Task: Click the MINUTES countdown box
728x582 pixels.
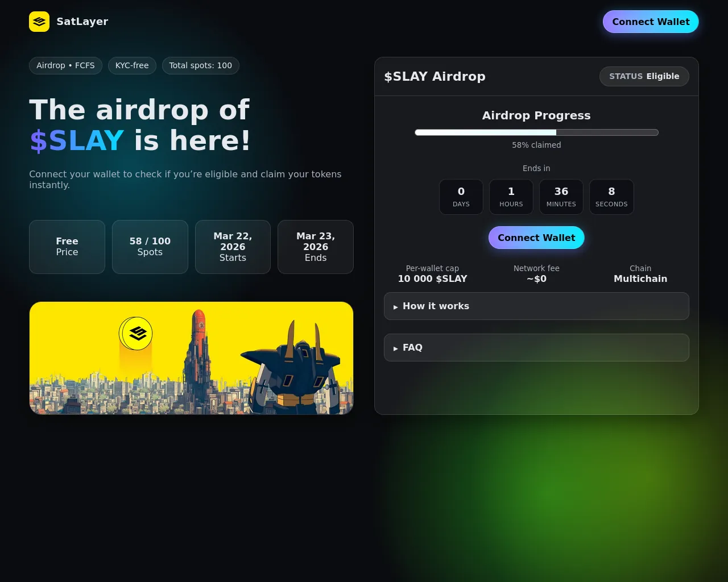Action: coord(561,197)
